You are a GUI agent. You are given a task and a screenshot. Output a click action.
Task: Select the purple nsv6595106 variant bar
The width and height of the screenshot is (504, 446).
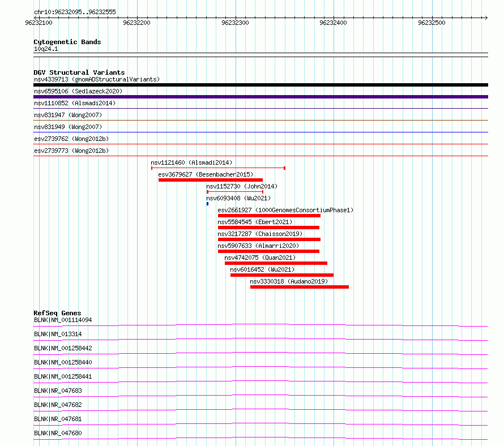point(260,97)
